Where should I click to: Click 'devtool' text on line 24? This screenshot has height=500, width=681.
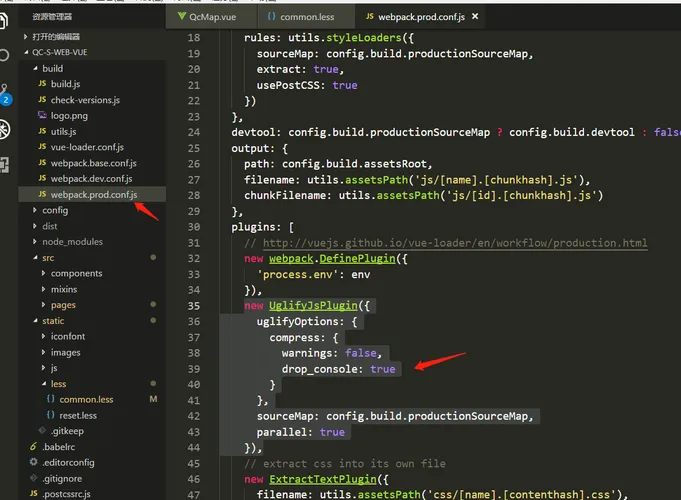pyautogui.click(x=253, y=132)
